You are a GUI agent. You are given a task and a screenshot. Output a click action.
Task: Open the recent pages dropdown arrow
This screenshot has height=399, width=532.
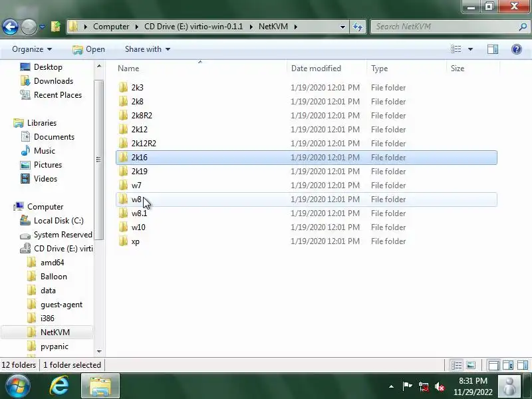pyautogui.click(x=42, y=27)
